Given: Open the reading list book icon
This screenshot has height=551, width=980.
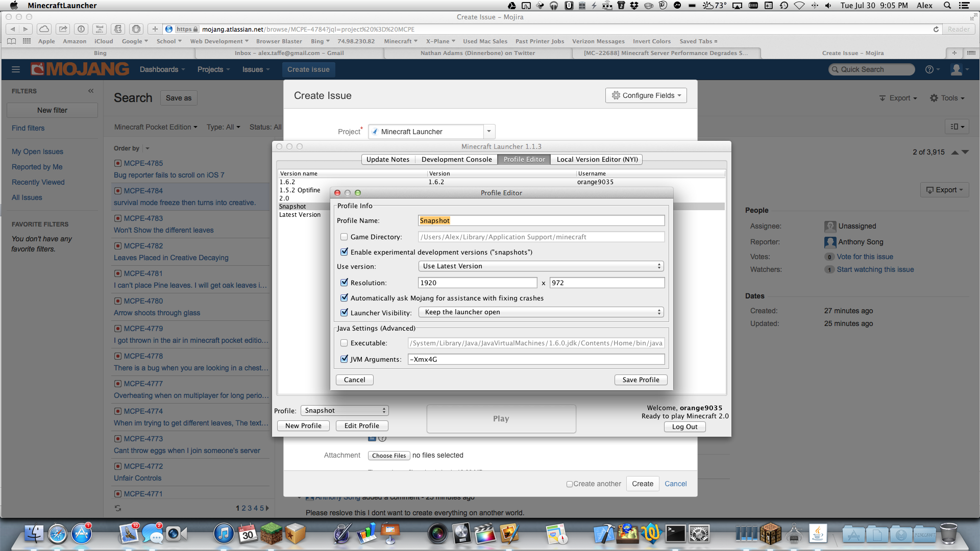Looking at the screenshot, I should (x=12, y=41).
